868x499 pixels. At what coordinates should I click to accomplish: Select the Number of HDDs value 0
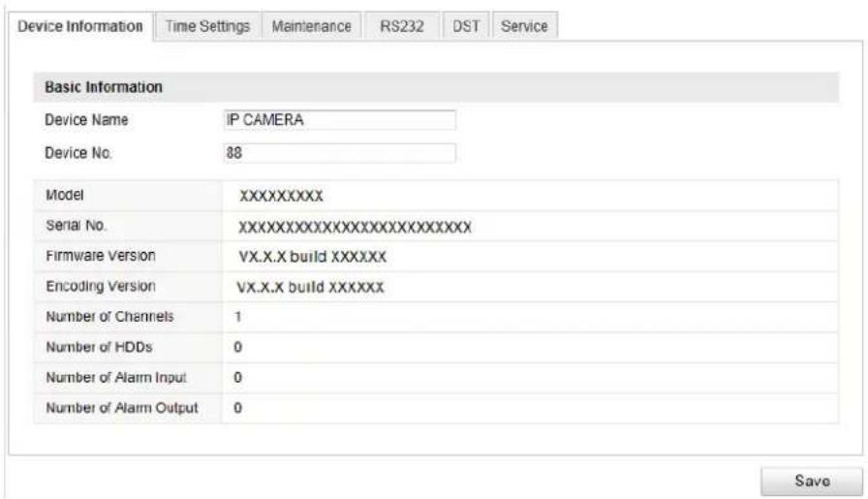click(x=238, y=347)
